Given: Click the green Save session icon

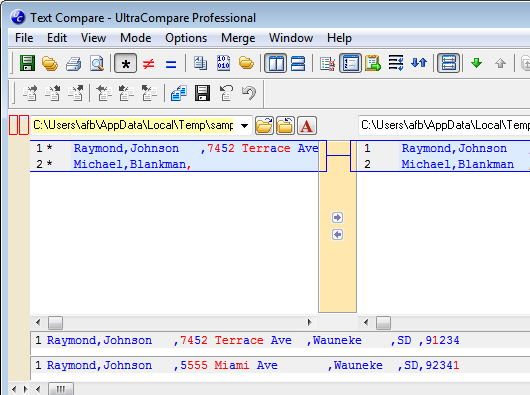Looking at the screenshot, I should coord(27,63).
